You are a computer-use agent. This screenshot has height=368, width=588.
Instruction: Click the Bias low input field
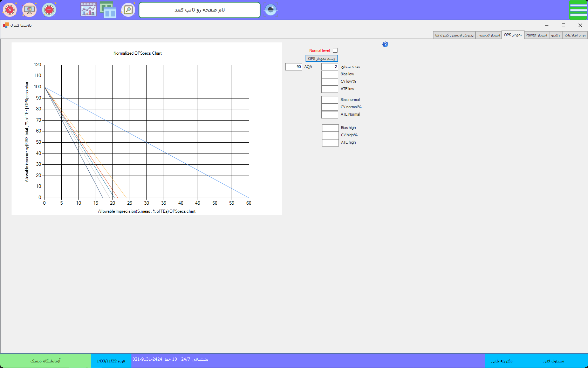coord(329,74)
